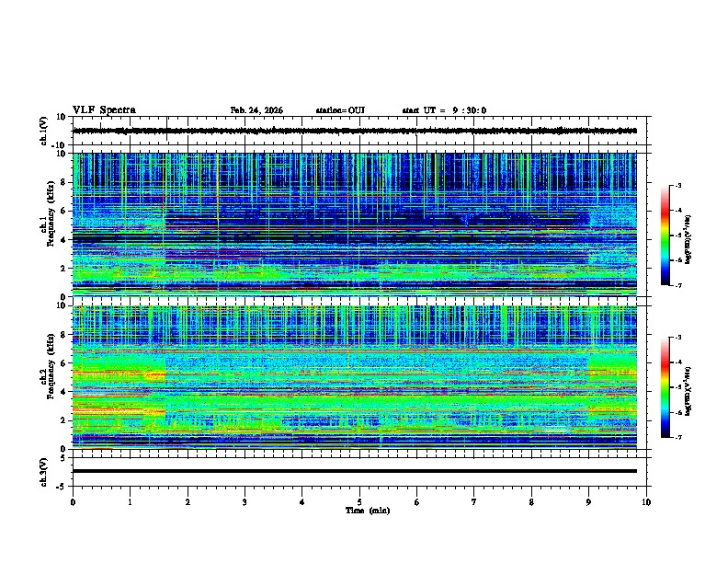Click the "-3" tick on ch.2 colorbar
The width and height of the screenshot is (728, 563).
point(678,338)
